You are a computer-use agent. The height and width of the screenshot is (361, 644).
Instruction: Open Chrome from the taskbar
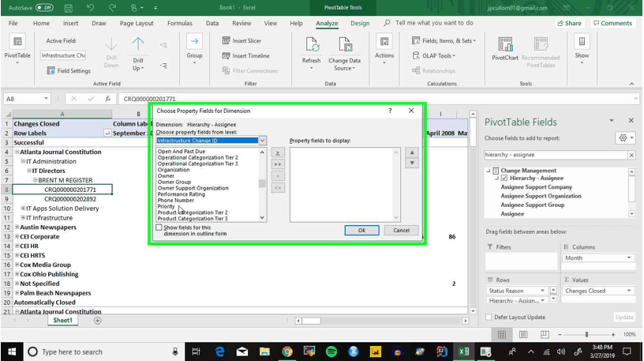[x=286, y=352]
